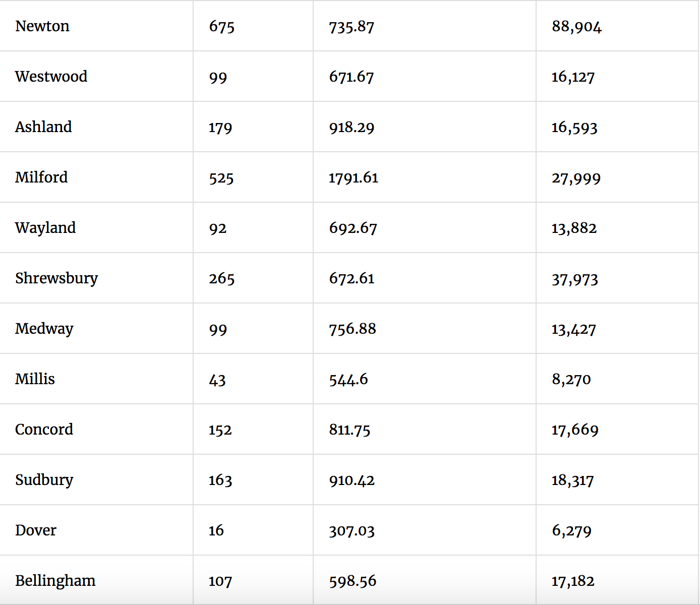
Task: Click the Wayland town name
Action: pos(45,228)
